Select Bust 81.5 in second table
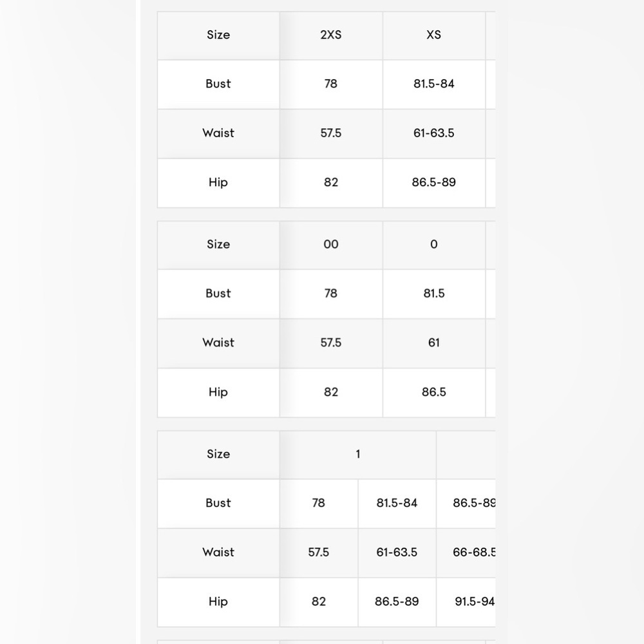 pyautogui.click(x=434, y=294)
